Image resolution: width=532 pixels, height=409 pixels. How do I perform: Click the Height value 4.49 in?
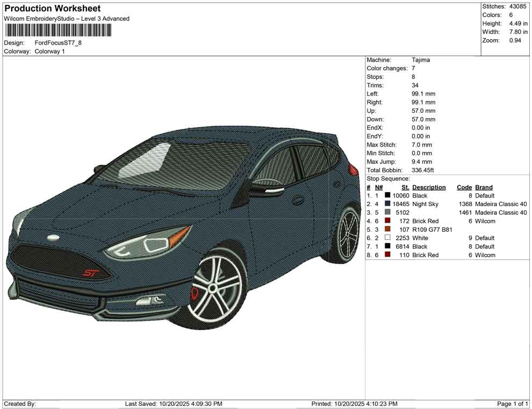click(x=518, y=24)
